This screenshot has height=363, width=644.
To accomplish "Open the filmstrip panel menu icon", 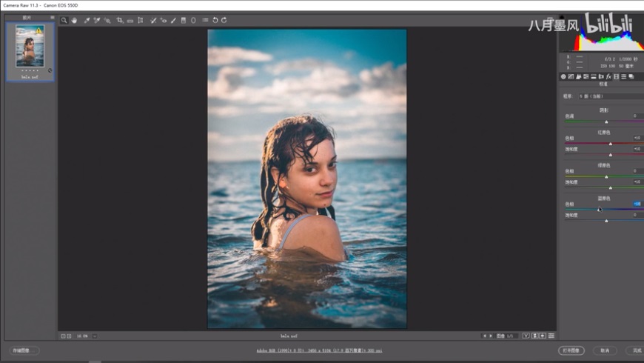I will click(52, 17).
